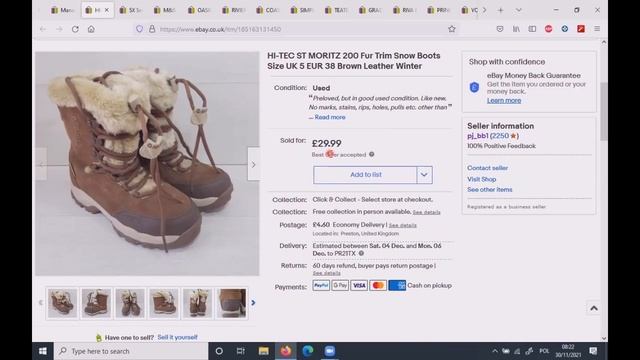This screenshot has width=640, height=360.
Task: Show next product image with right arrow
Action: point(253,164)
